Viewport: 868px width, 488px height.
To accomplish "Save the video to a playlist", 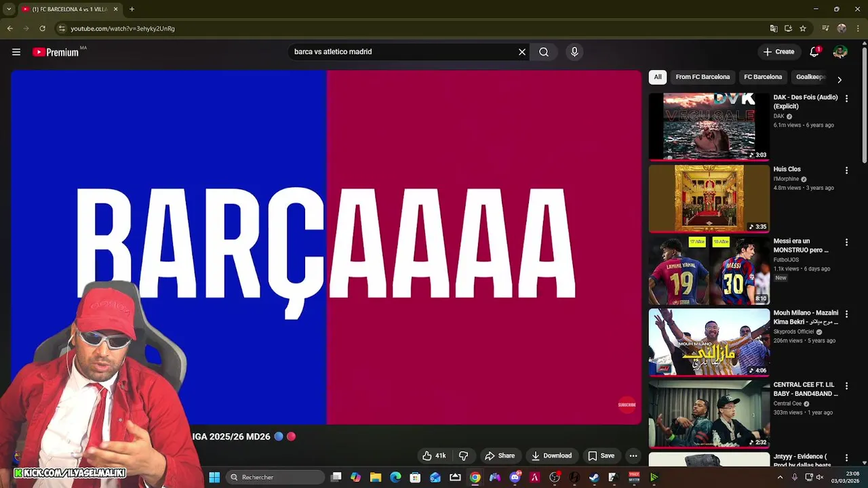I will pyautogui.click(x=601, y=455).
